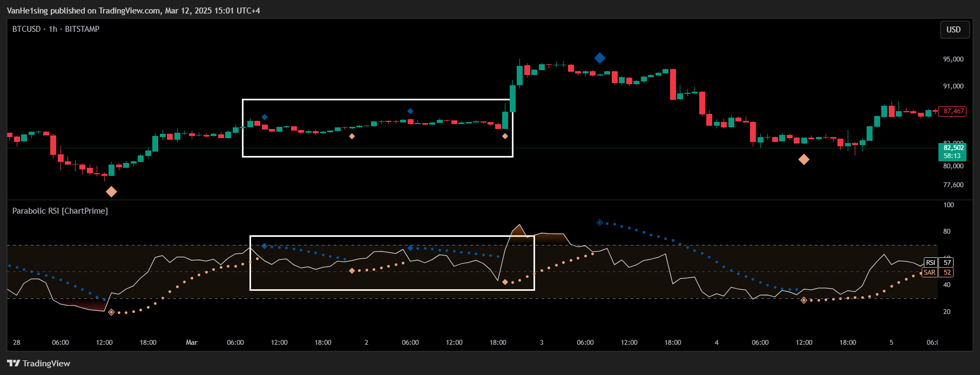This screenshot has height=375, width=980.
Task: Click the 77,600 price axis label
Action: pyautogui.click(x=953, y=185)
